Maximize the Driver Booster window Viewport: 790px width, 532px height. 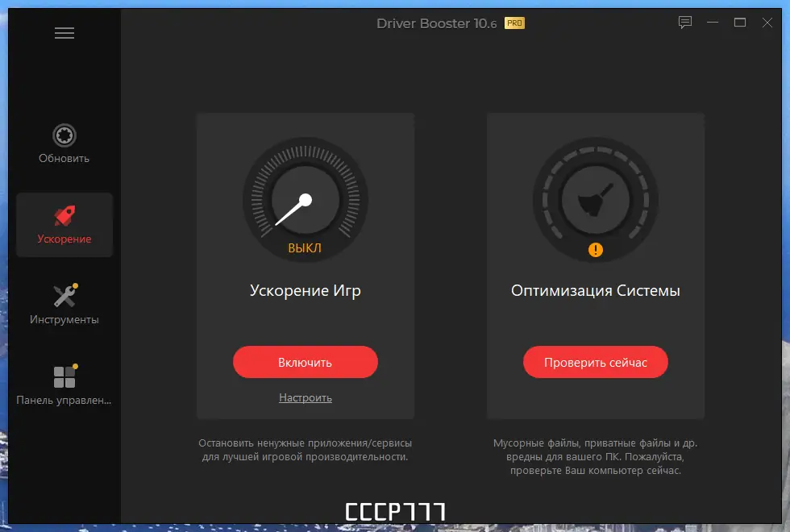(x=740, y=23)
